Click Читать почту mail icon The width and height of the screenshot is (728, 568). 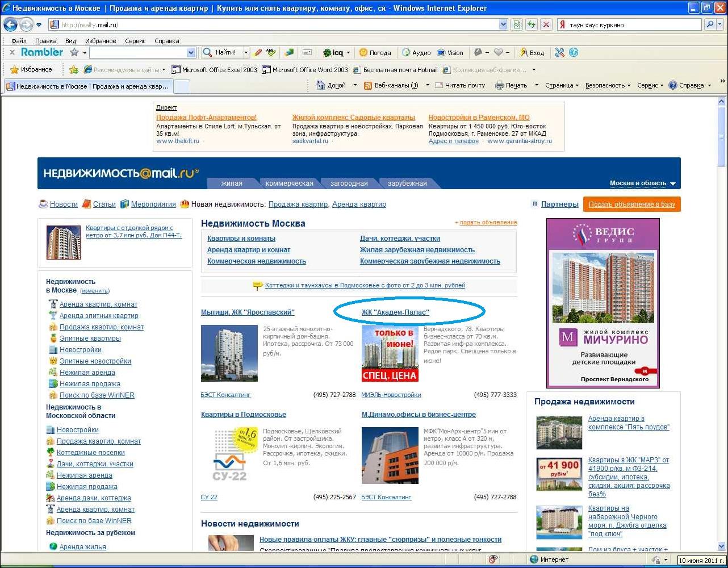click(438, 85)
